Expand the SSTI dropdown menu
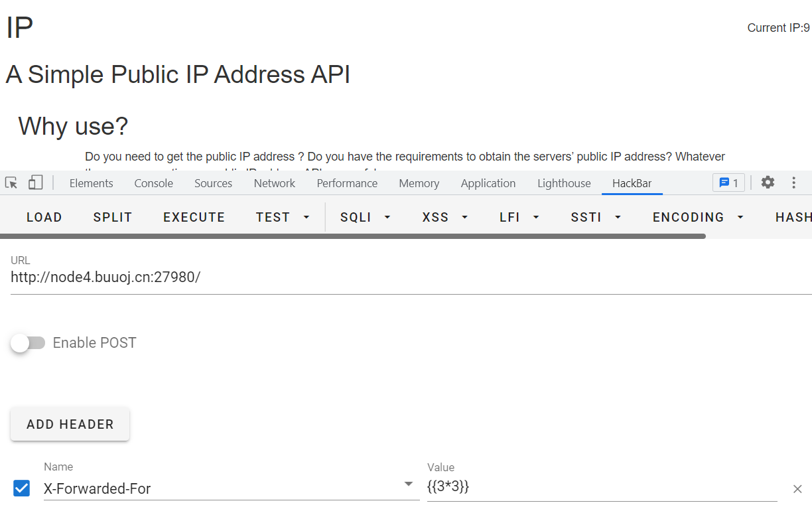Image resolution: width=812 pixels, height=517 pixels. pyautogui.click(x=596, y=217)
